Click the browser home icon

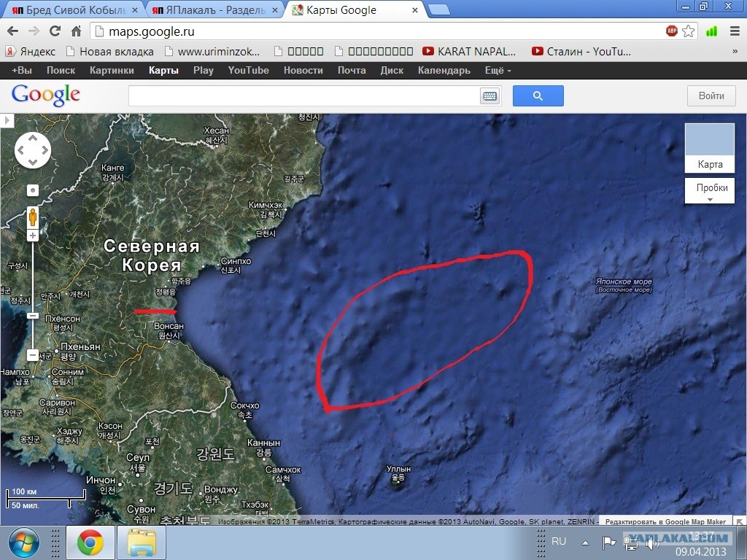click(76, 31)
